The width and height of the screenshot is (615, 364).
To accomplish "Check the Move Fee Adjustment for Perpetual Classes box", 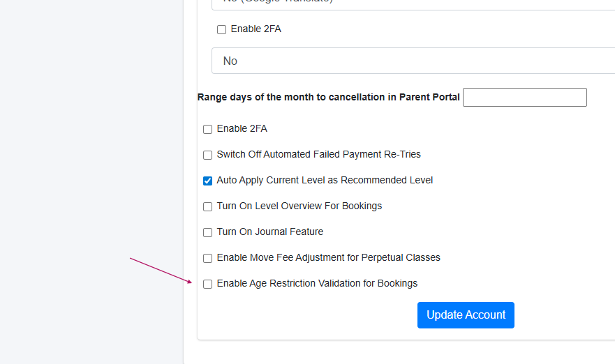I will click(207, 258).
